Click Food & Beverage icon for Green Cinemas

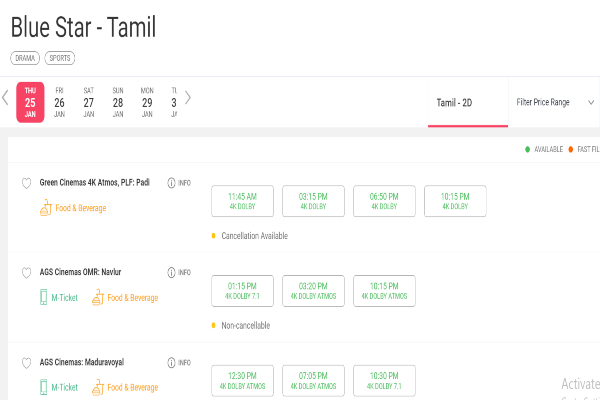[44, 208]
